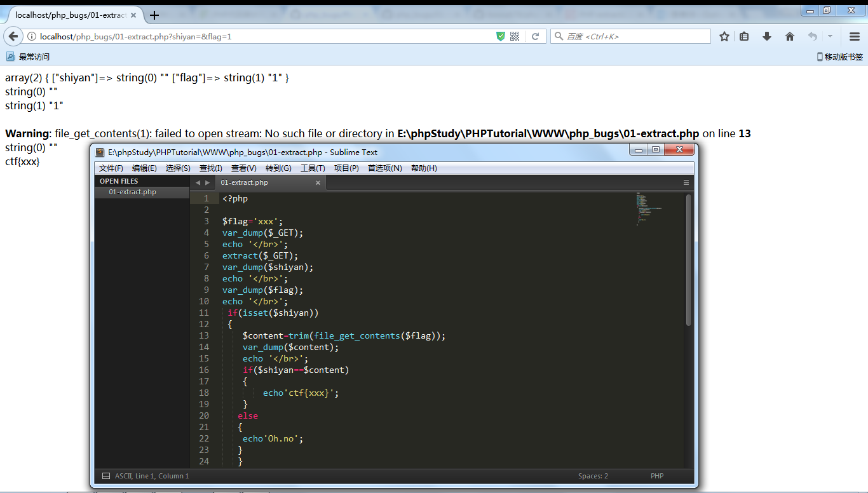Viewport: 868px width, 493px height.
Task: Switch to next tab with right arrow
Action: tap(207, 182)
